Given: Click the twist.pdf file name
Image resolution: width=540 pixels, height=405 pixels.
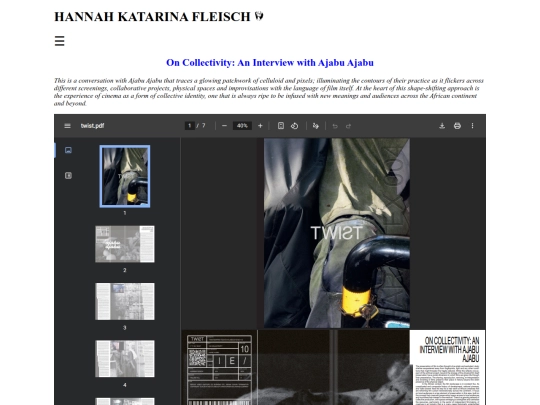Looking at the screenshot, I should pyautogui.click(x=92, y=126).
